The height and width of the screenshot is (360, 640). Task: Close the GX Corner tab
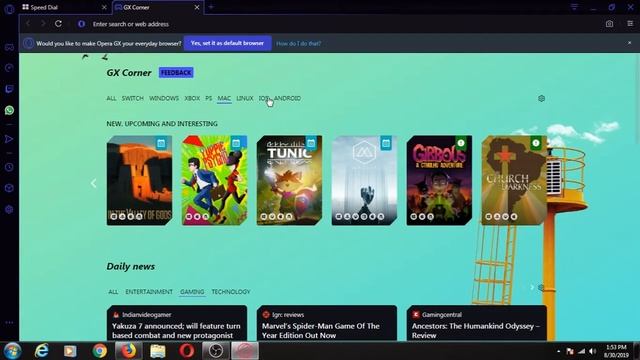197,7
